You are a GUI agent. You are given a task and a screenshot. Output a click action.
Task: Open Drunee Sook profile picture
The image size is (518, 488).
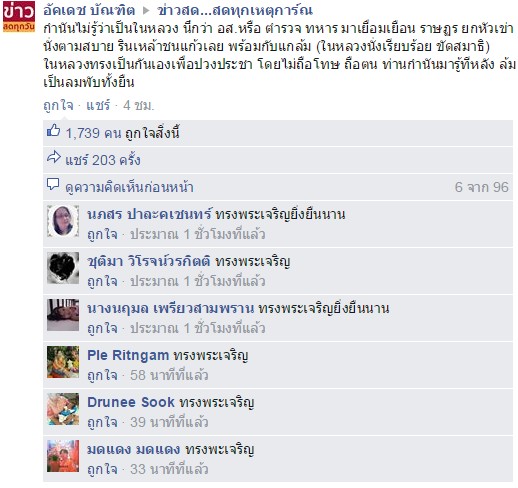coord(63,409)
